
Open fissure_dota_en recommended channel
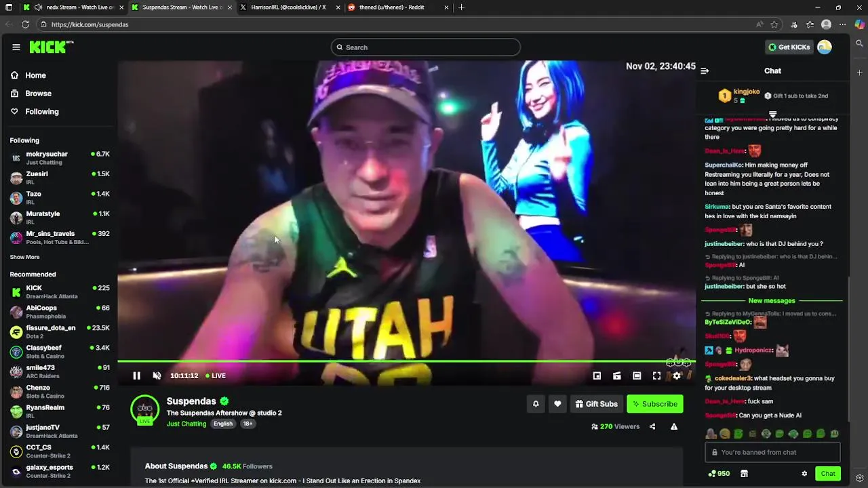(60, 331)
